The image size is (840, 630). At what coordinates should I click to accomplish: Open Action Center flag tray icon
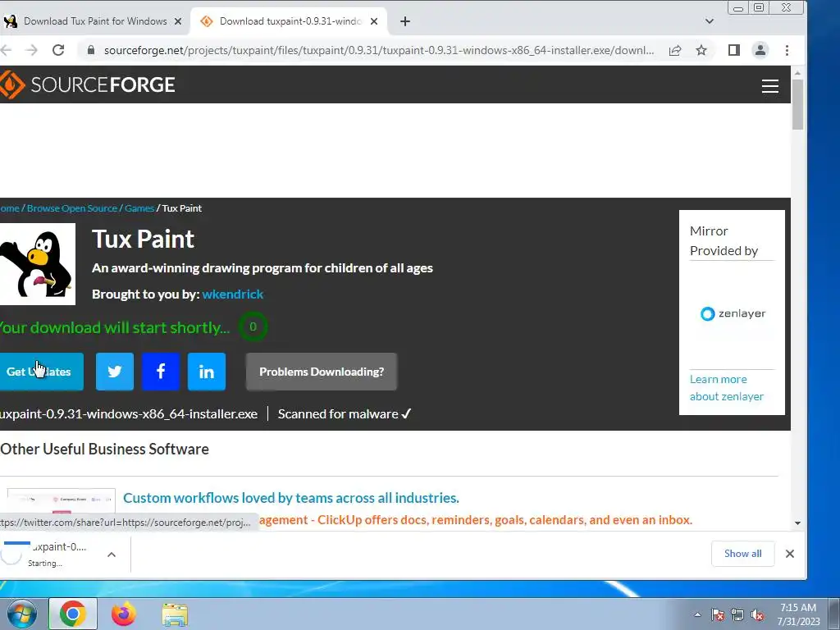tap(717, 614)
